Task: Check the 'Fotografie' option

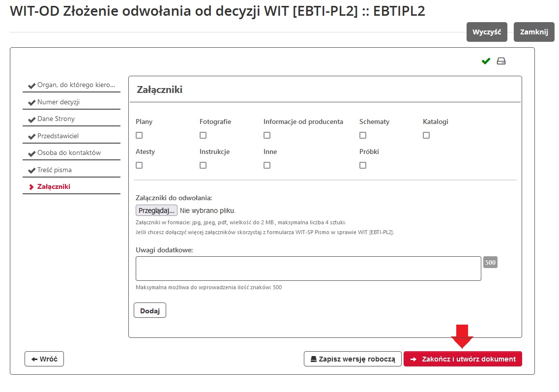Action: click(203, 135)
